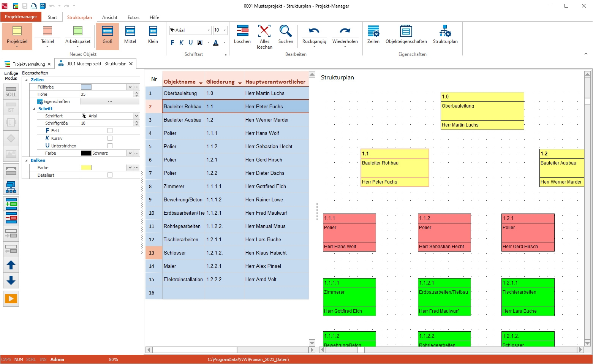Screen dimensions: 593x364
Task: Click the SOLL insert mode button
Action: tap(11, 92)
